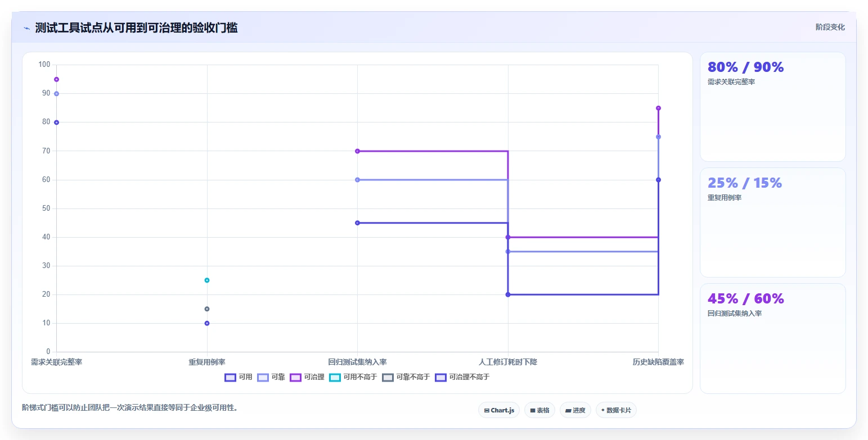Screen dimensions: 868x440
Task: Click the y-axis tick value 30
Action: (x=46, y=266)
